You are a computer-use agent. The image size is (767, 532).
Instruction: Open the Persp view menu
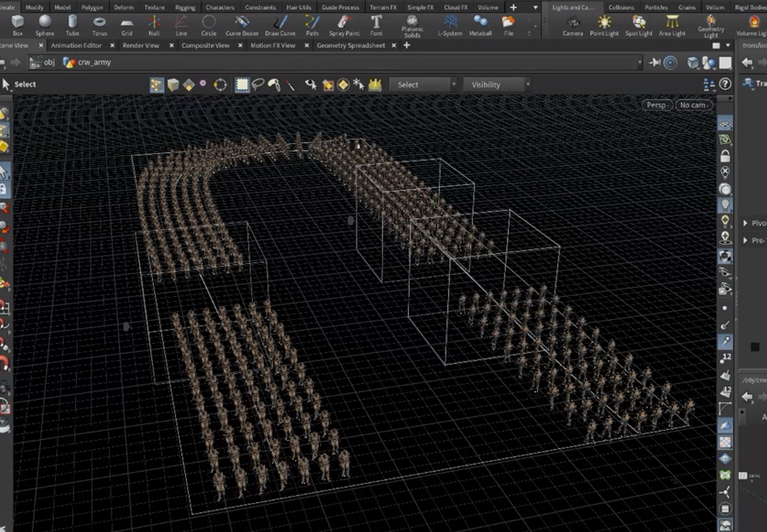click(657, 105)
